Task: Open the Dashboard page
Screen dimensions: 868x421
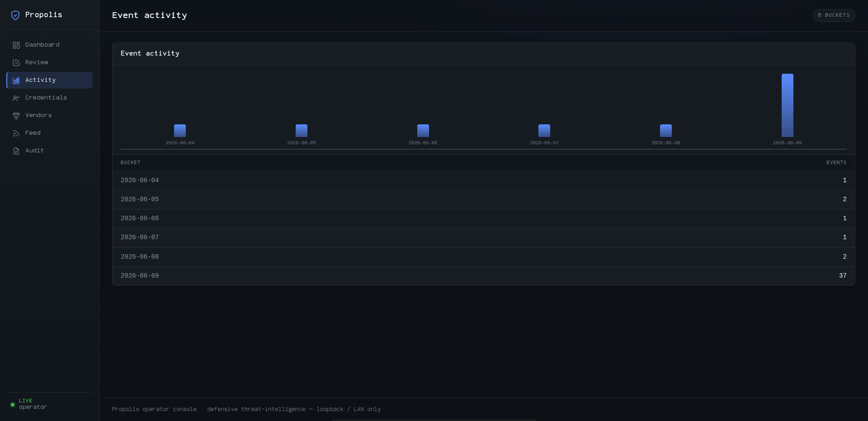Action: click(x=50, y=45)
